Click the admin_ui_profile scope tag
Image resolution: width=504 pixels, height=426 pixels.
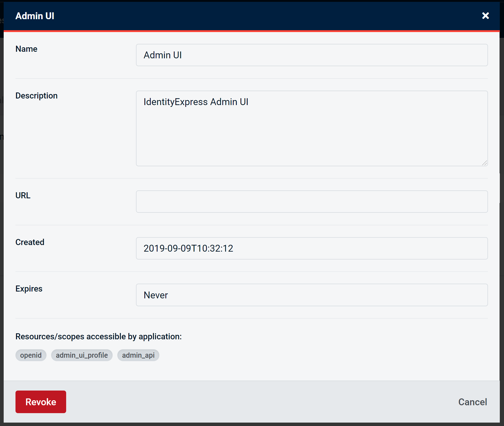pos(82,355)
